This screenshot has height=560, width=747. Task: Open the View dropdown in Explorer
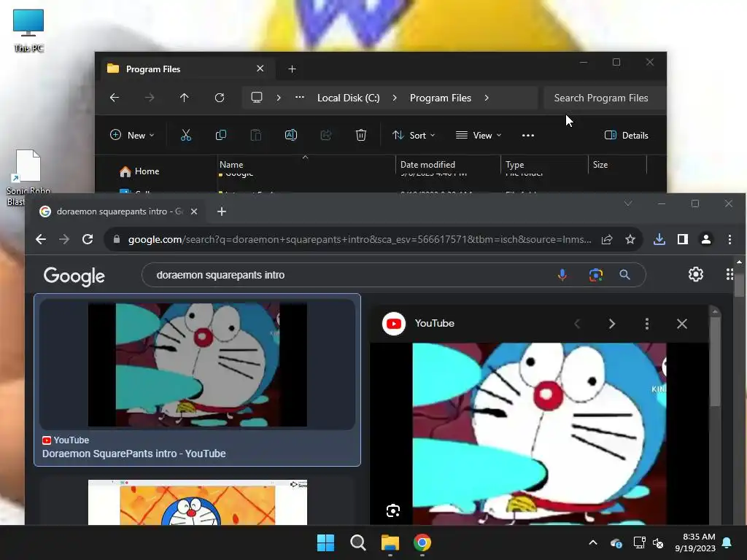pyautogui.click(x=479, y=135)
